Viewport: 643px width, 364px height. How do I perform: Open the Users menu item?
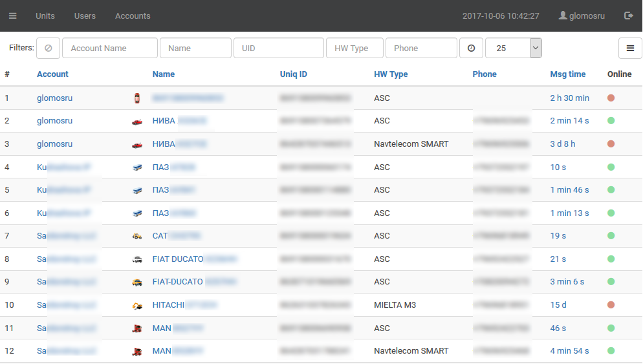(85, 16)
